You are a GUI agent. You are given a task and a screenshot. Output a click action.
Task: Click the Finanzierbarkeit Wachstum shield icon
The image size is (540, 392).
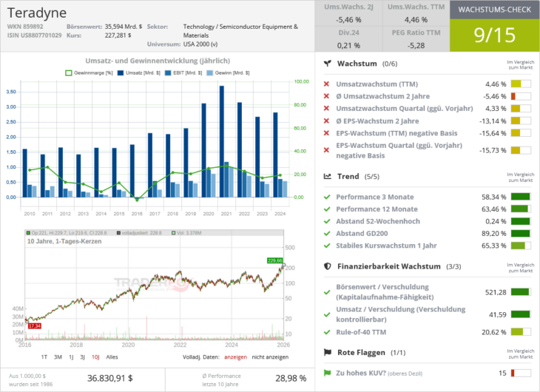(x=328, y=266)
